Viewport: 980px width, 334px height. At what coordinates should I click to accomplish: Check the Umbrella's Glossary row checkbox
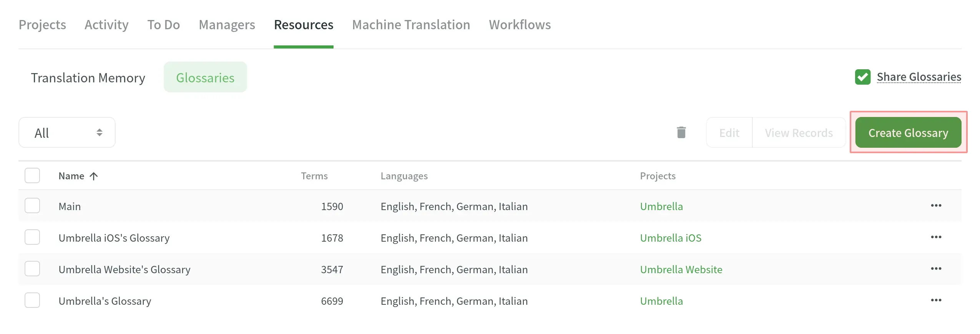(32, 300)
